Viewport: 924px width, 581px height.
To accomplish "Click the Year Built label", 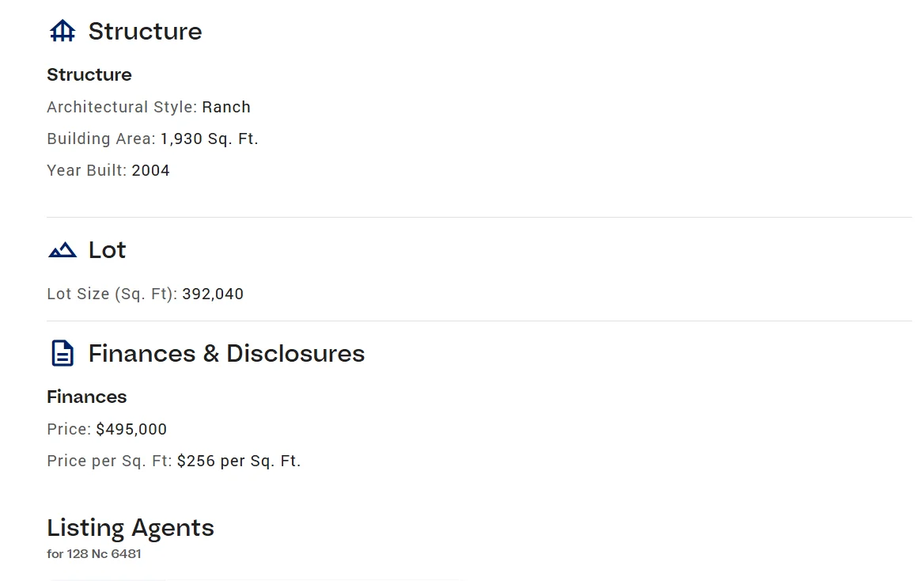I will [86, 170].
